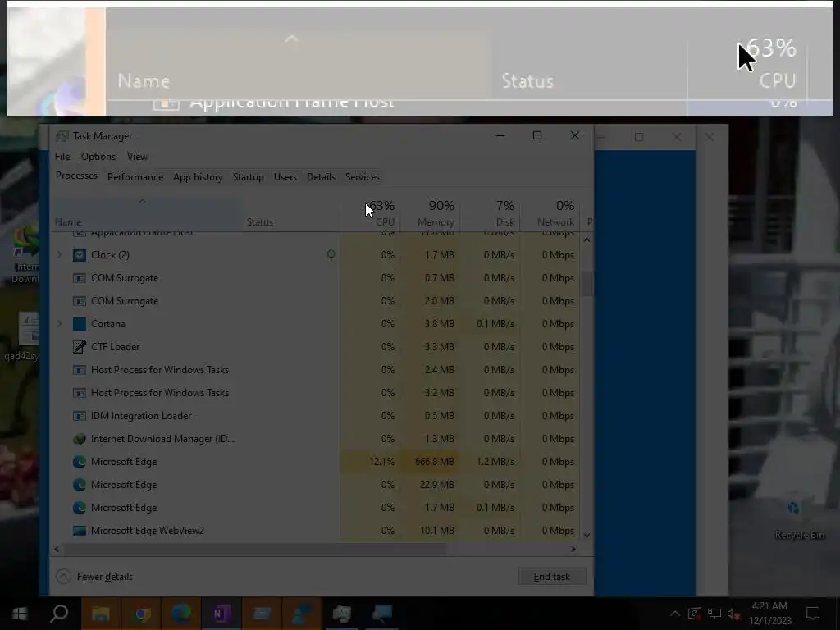Switch to the Details tab
Viewport: 840px width, 630px height.
(x=321, y=177)
